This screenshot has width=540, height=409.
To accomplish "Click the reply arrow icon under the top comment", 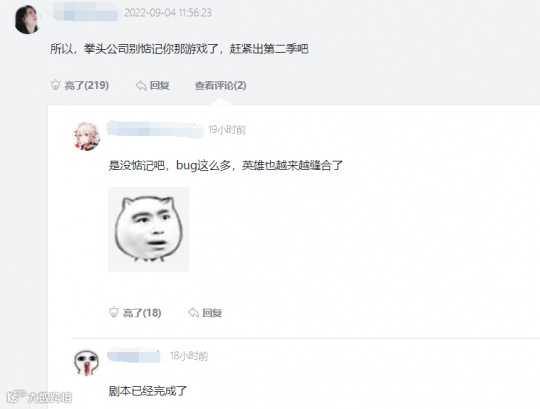I will (141, 85).
